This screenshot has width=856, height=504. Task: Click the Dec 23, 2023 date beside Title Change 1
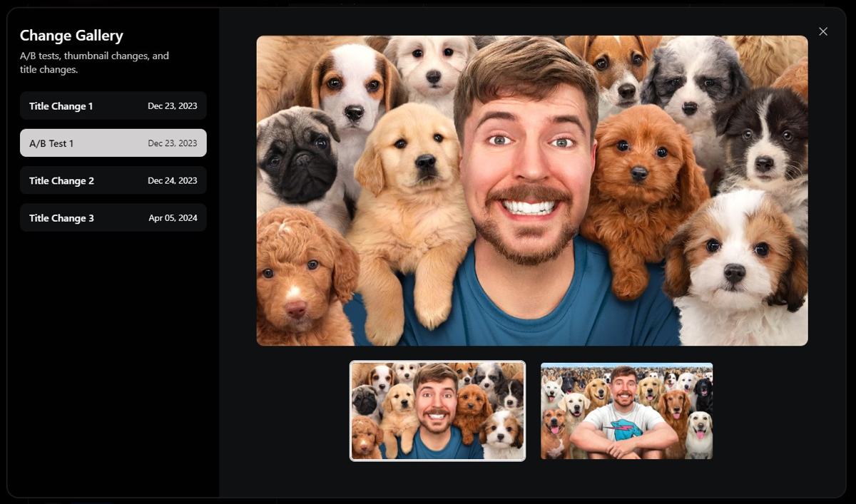[172, 106]
